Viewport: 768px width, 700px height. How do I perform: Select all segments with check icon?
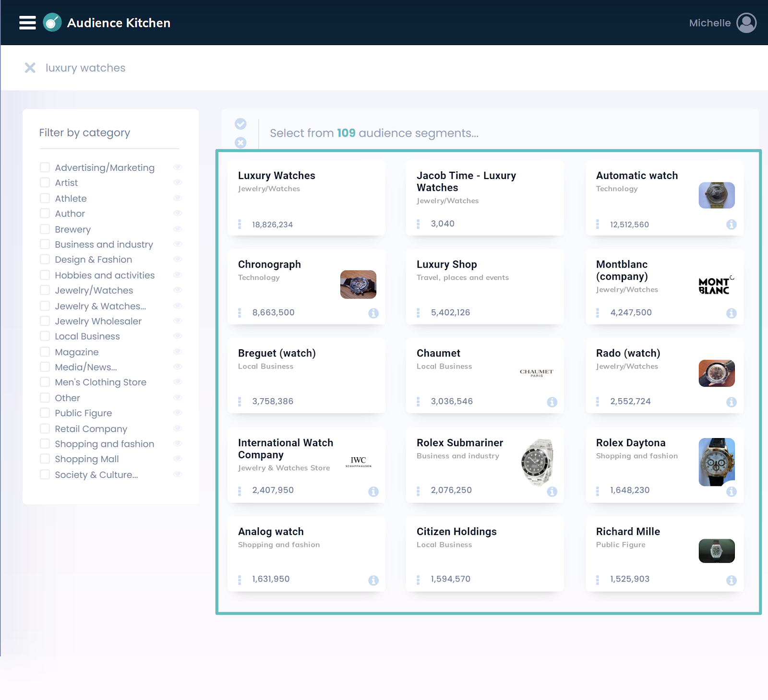point(240,124)
